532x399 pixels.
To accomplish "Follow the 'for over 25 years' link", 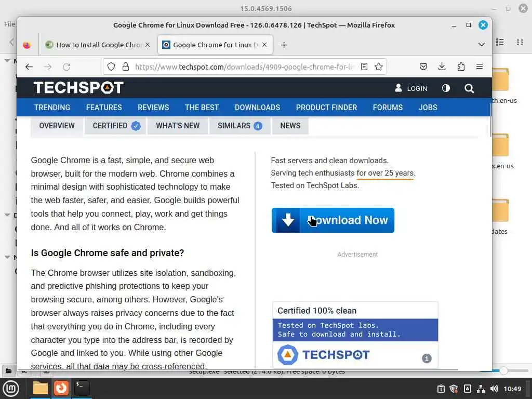I will click(385, 173).
